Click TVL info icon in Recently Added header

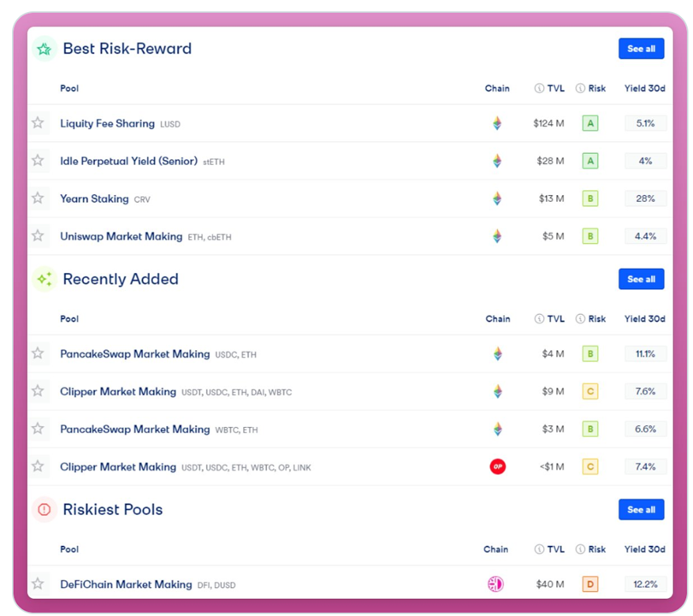tap(539, 318)
